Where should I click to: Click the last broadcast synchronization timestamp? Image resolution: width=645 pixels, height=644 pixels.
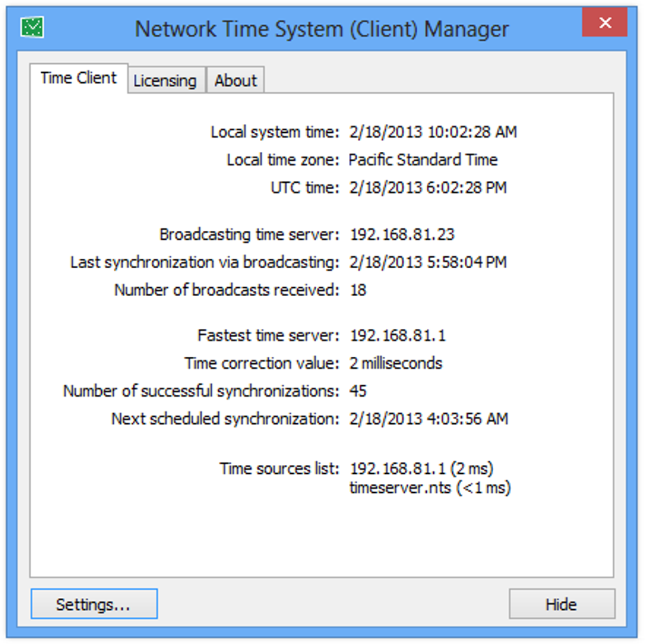[427, 263]
